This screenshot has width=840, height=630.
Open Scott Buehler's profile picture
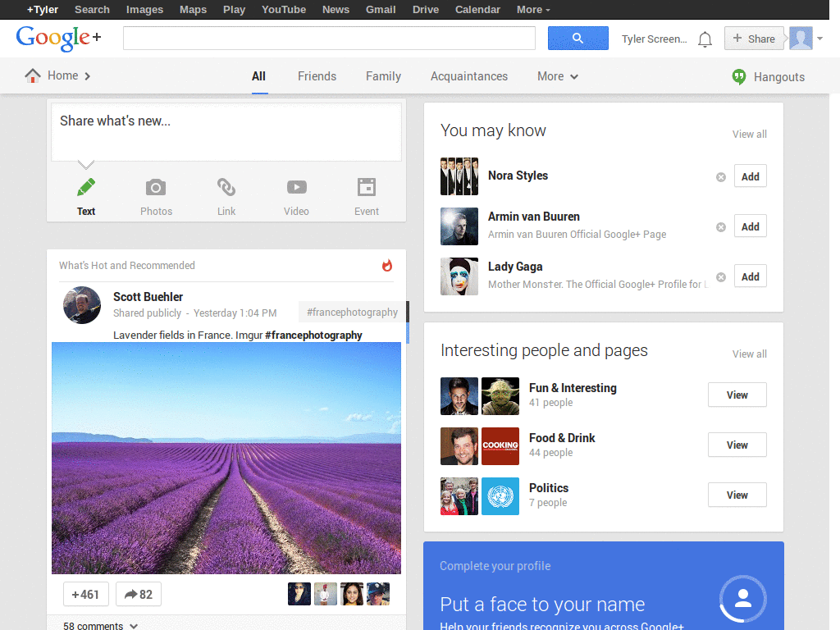tap(82, 305)
